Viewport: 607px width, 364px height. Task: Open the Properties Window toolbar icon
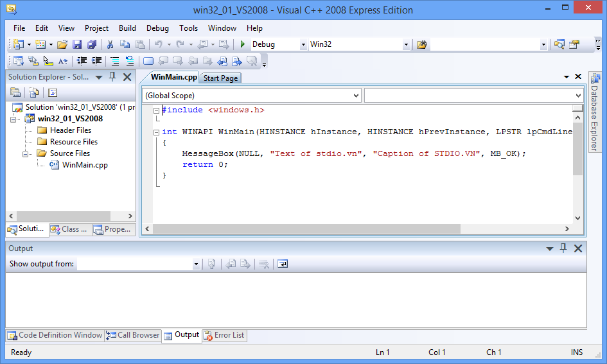point(574,44)
